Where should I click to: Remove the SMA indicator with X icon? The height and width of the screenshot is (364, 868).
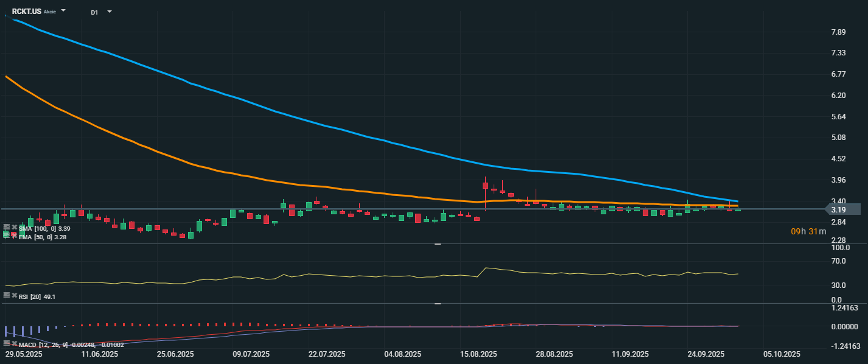(14, 228)
